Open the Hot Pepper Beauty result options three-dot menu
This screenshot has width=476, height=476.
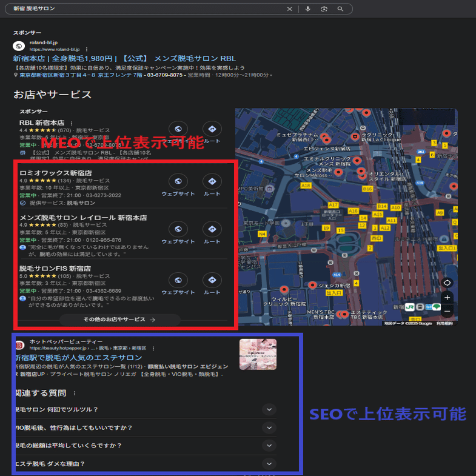click(x=153, y=348)
